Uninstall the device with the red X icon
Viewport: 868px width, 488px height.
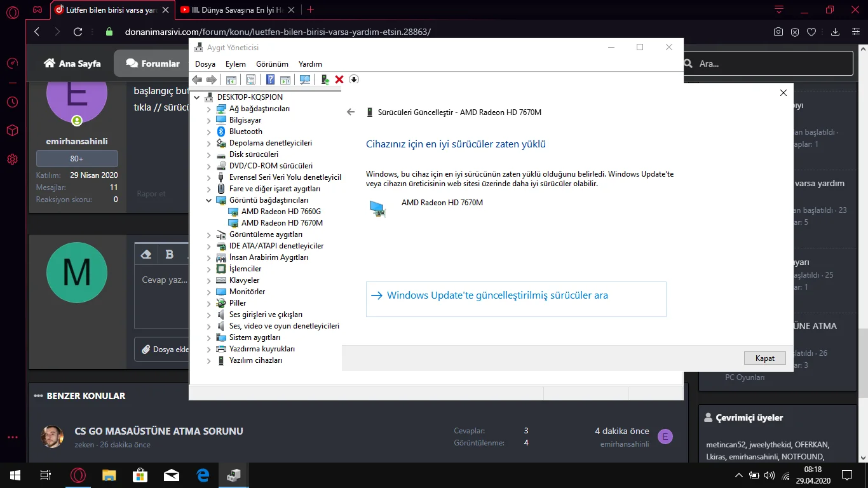tap(339, 79)
